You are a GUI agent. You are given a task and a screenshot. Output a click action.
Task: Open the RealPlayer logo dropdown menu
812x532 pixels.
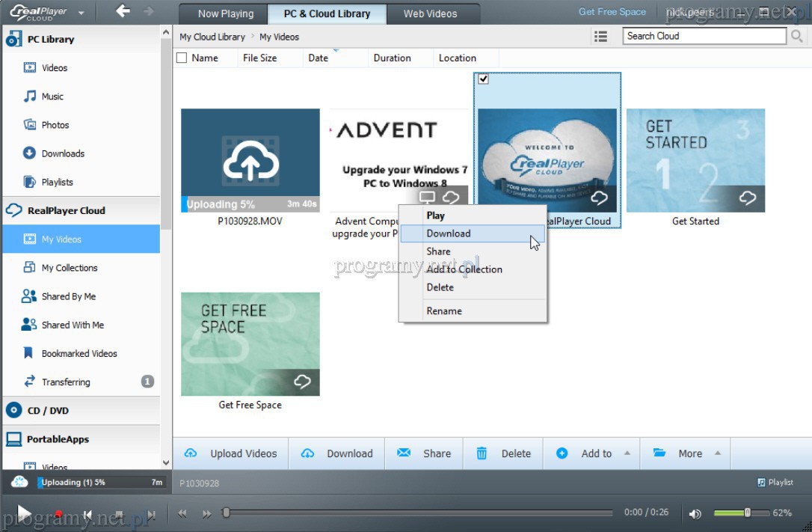[80, 13]
